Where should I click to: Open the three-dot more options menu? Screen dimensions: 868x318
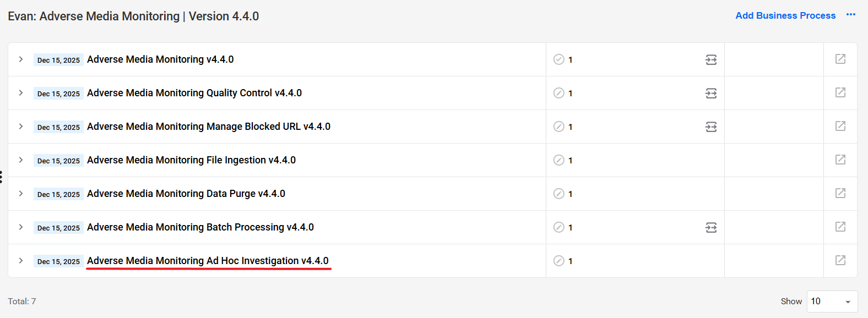(x=851, y=15)
